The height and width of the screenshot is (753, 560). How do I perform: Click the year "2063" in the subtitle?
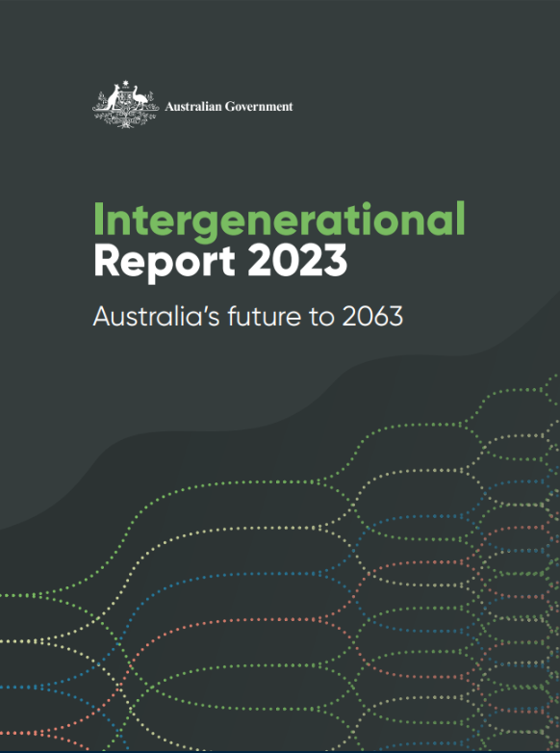(x=372, y=317)
